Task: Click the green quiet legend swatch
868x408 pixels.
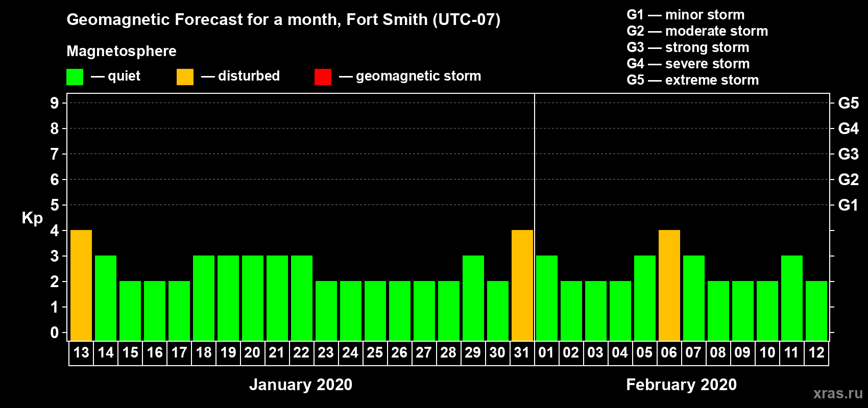Action: click(75, 77)
